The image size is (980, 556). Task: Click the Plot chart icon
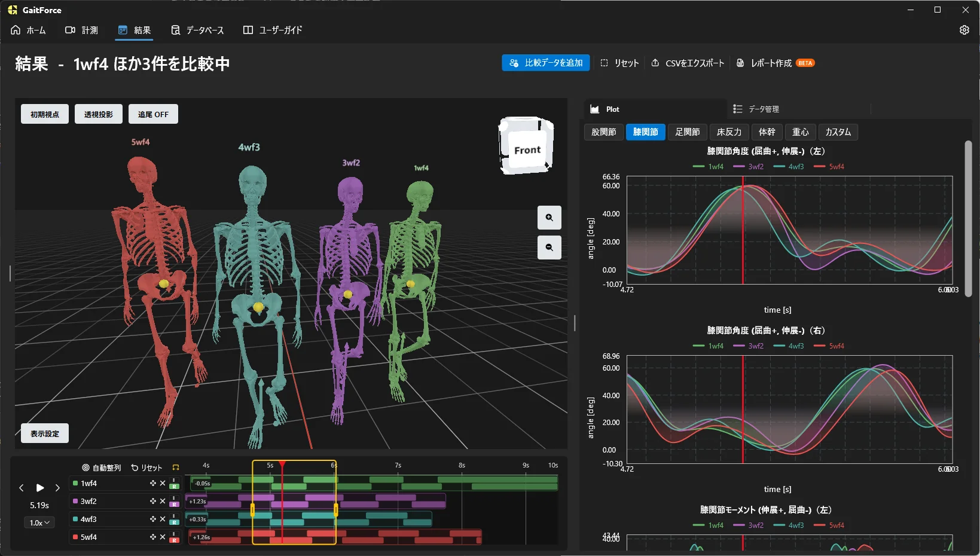point(594,109)
